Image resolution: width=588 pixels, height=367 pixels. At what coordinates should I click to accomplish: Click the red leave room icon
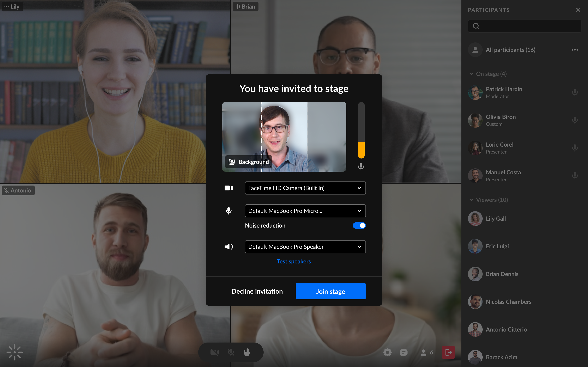pos(448,352)
